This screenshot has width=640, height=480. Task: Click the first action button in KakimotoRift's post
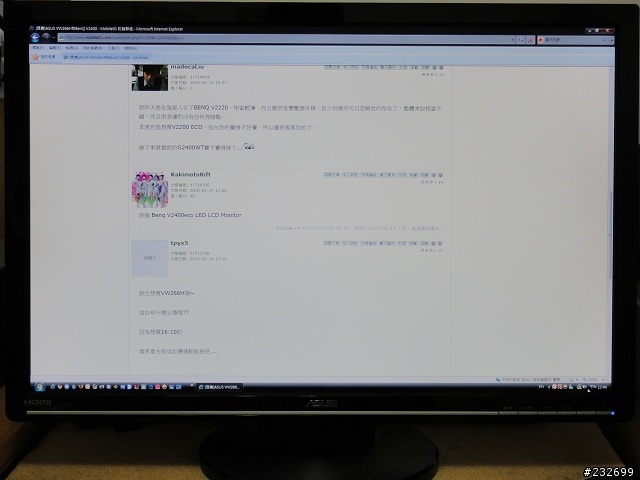pos(331,175)
